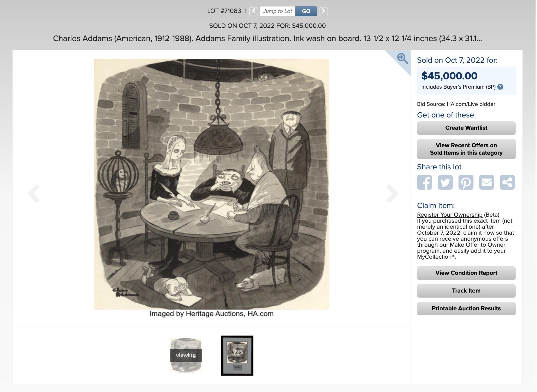Share this lot on Twitter
The width and height of the screenshot is (537, 392).
coord(445,182)
